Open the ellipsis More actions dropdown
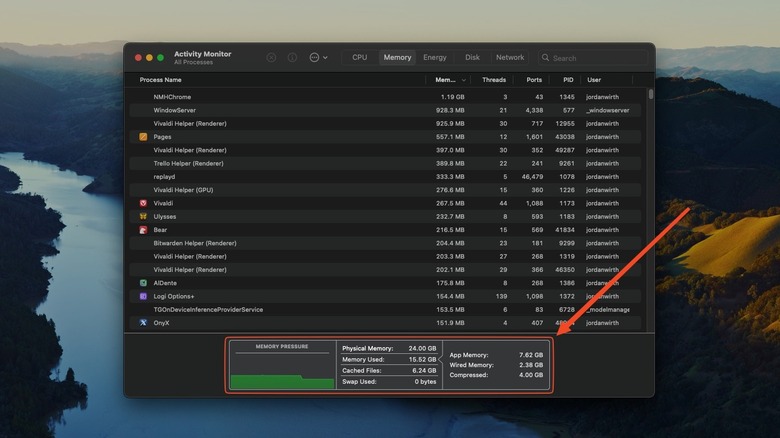This screenshot has width=780, height=438. pos(317,58)
